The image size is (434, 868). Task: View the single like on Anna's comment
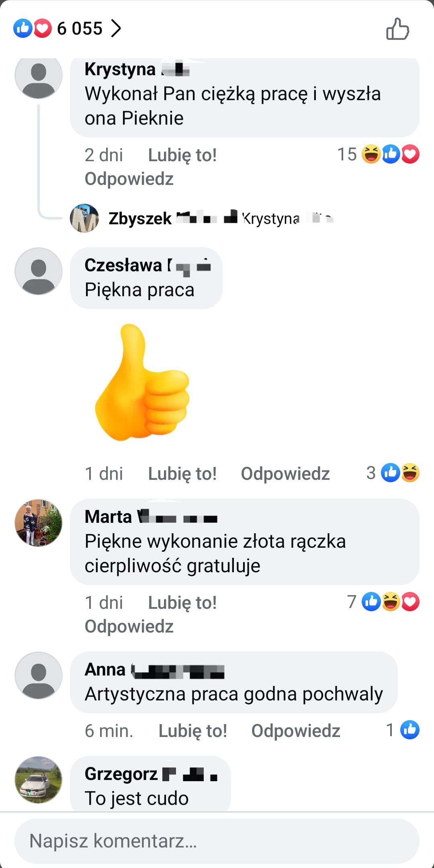[x=402, y=730]
